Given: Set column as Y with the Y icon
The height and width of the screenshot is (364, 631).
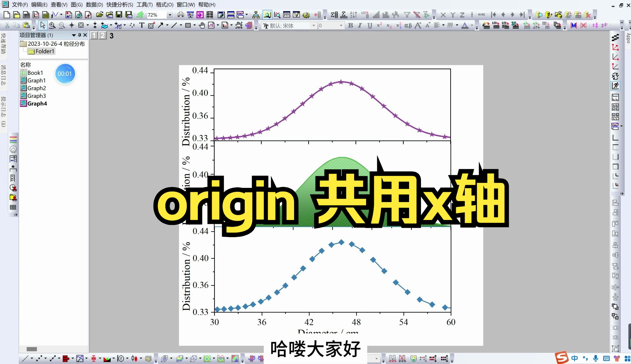Looking at the screenshot, I should pos(453,15).
